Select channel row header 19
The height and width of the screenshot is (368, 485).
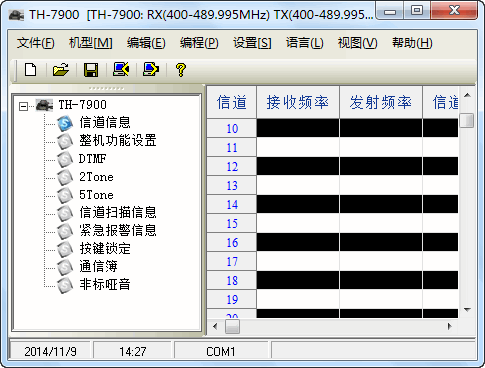point(232,299)
